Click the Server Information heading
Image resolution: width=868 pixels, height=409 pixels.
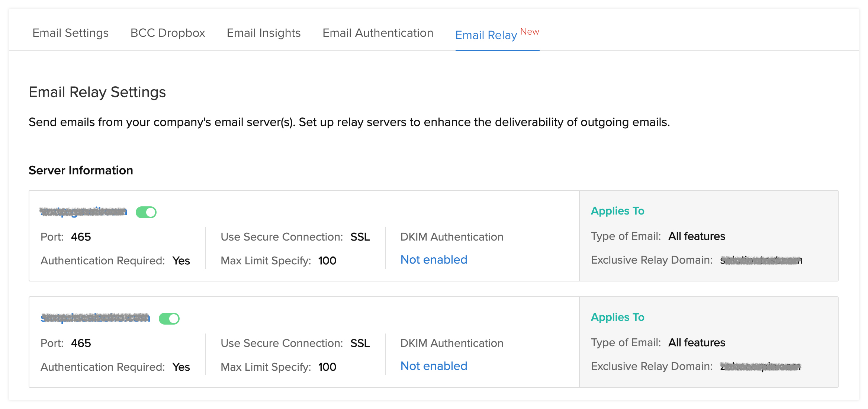pos(81,170)
